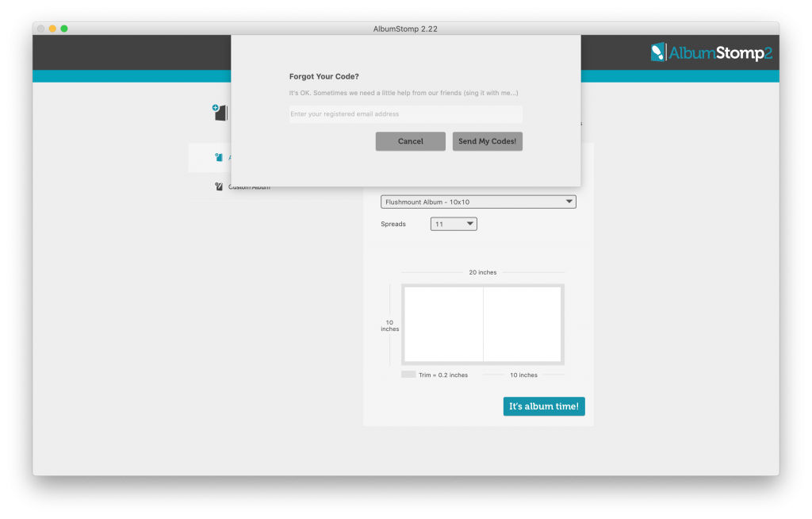The image size is (812, 519).
Task: Click the left page of spread preview
Action: tap(443, 324)
